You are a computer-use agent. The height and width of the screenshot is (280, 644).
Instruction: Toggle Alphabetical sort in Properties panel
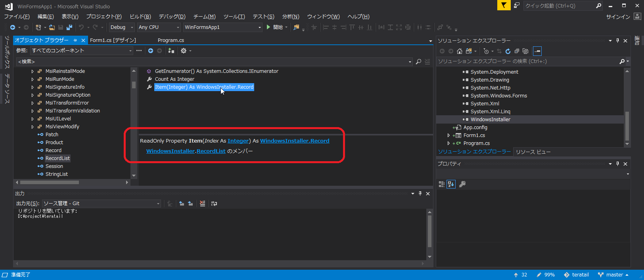[x=451, y=184]
